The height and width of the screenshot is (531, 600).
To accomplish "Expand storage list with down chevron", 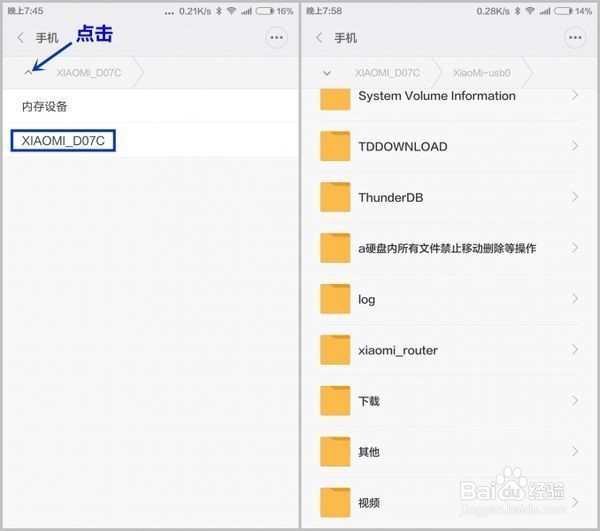I will [327, 73].
